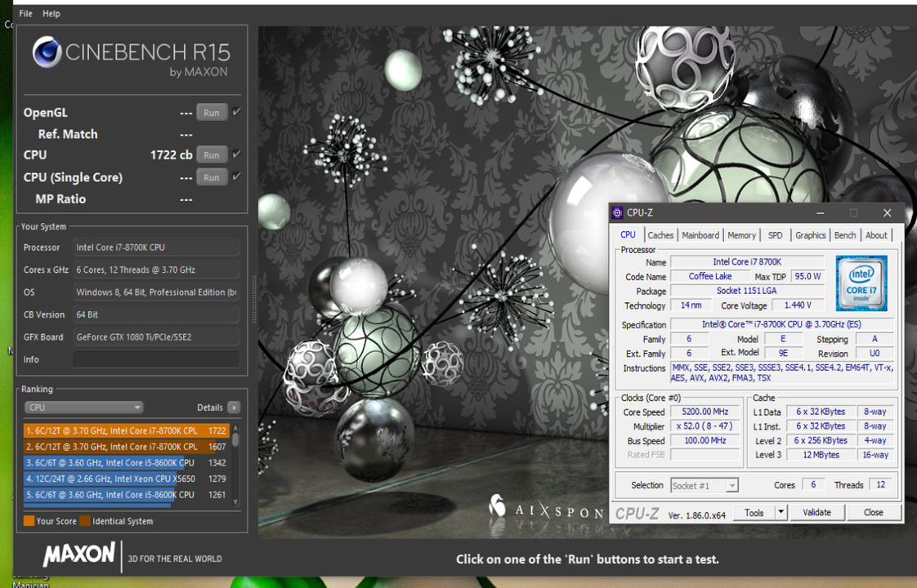Viewport: 917px width, 588px height.
Task: Select the Xeon X5650 ranking row
Action: 127,479
